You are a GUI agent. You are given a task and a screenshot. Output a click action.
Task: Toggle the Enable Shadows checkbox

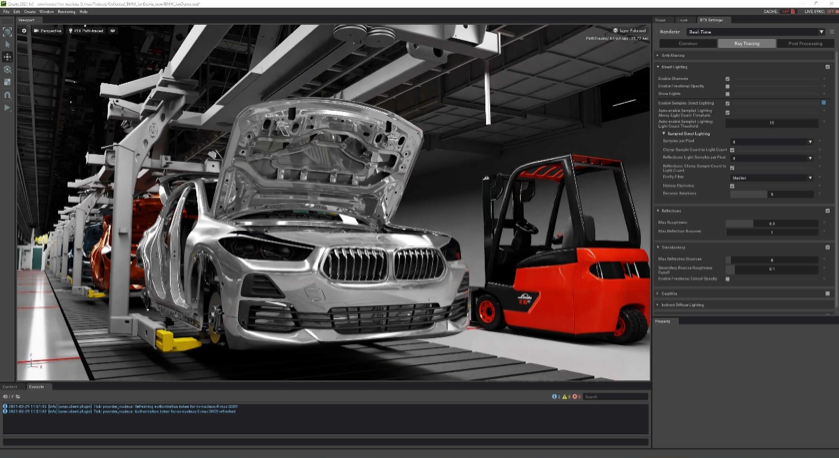tap(727, 78)
